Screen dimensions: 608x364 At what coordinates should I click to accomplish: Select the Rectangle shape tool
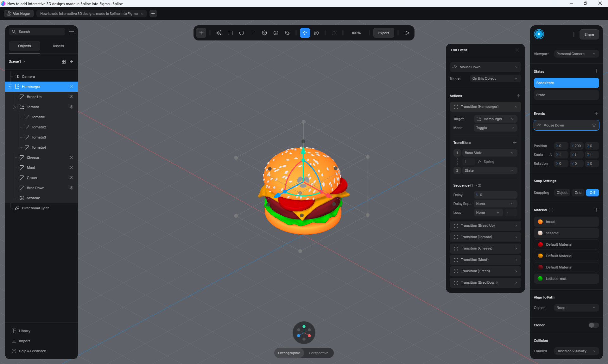(230, 33)
